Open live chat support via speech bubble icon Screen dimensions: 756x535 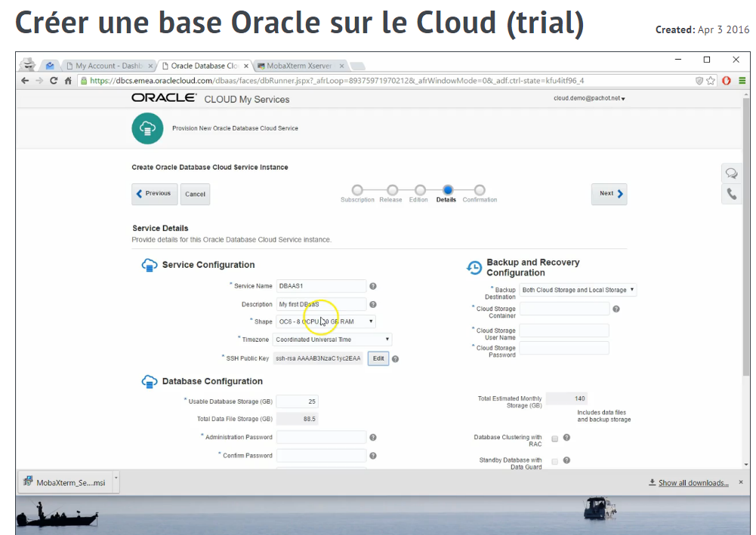(x=731, y=173)
